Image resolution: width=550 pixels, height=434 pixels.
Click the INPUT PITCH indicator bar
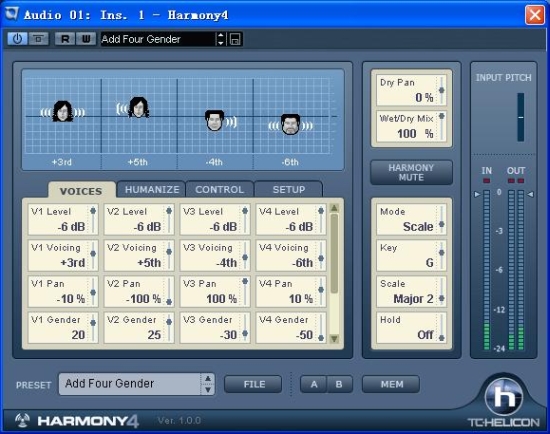point(521,117)
